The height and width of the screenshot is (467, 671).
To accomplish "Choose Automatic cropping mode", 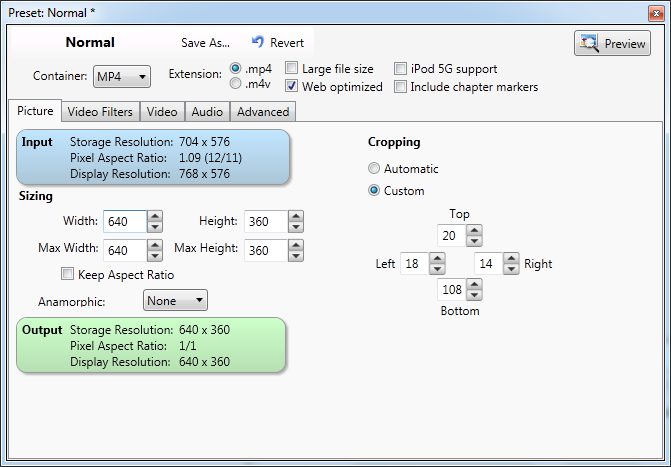I will 374,168.
